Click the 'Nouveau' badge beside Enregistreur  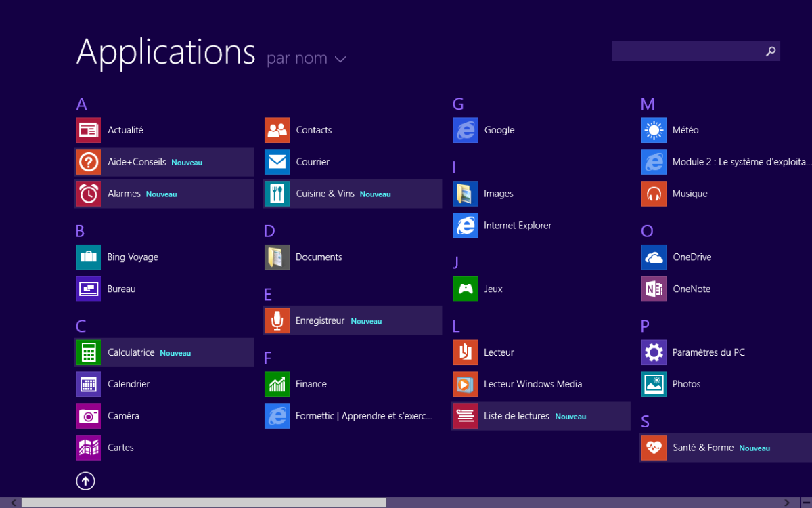pos(366,322)
